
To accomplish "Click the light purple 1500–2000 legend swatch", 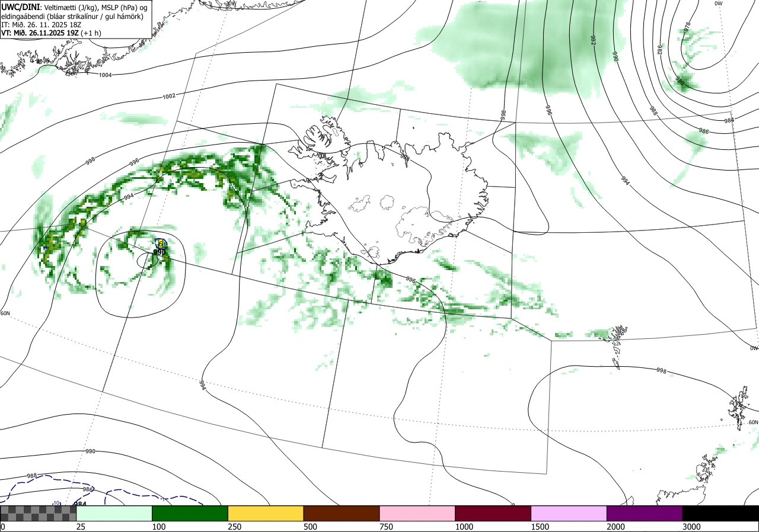I will tap(569, 513).
